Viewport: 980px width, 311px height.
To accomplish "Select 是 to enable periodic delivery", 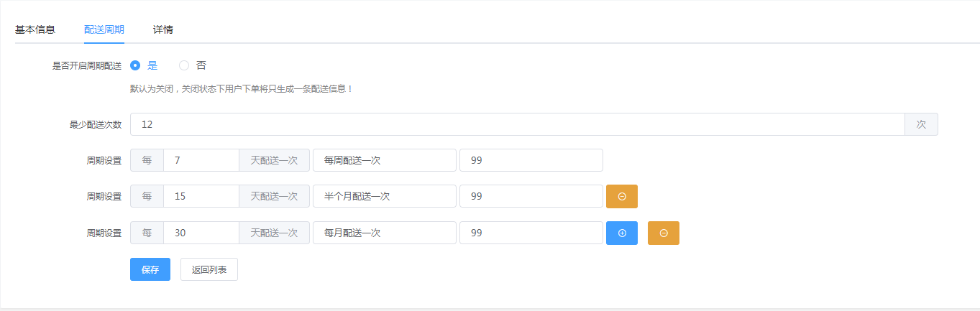I will pos(144,65).
